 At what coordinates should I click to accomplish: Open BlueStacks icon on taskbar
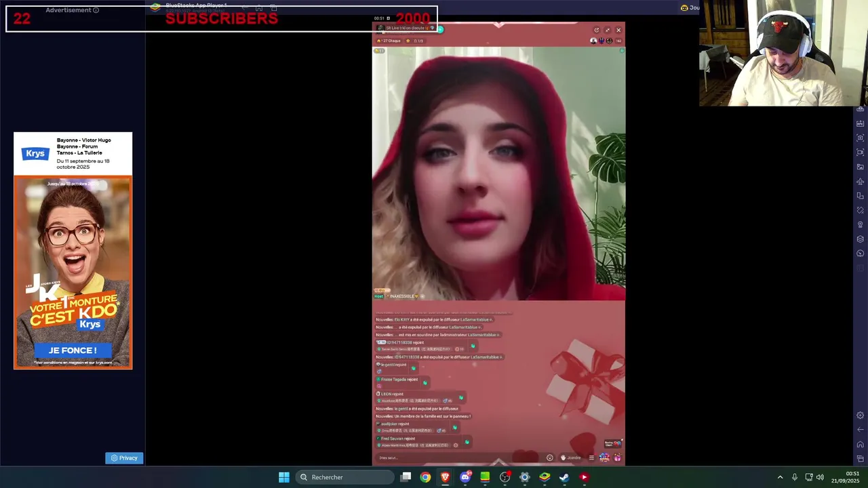pos(545,477)
